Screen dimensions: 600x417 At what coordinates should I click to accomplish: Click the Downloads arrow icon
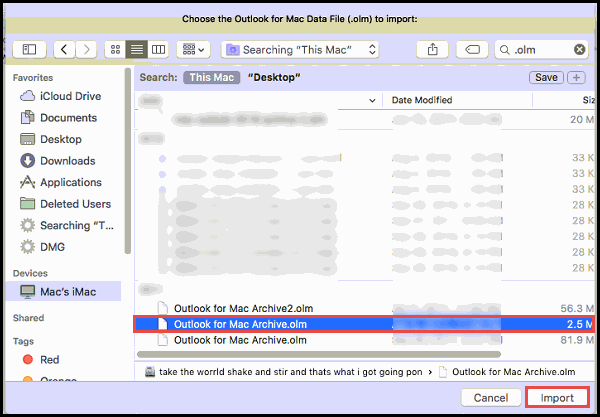(x=28, y=161)
